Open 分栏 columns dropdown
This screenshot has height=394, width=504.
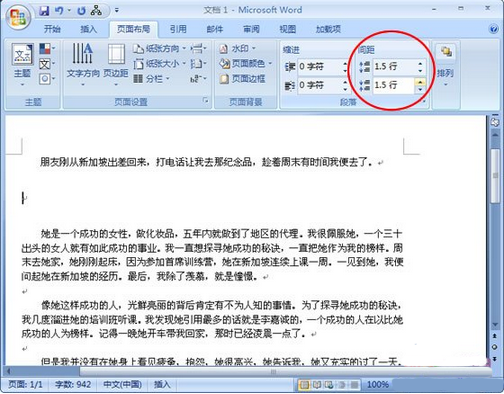152,79
